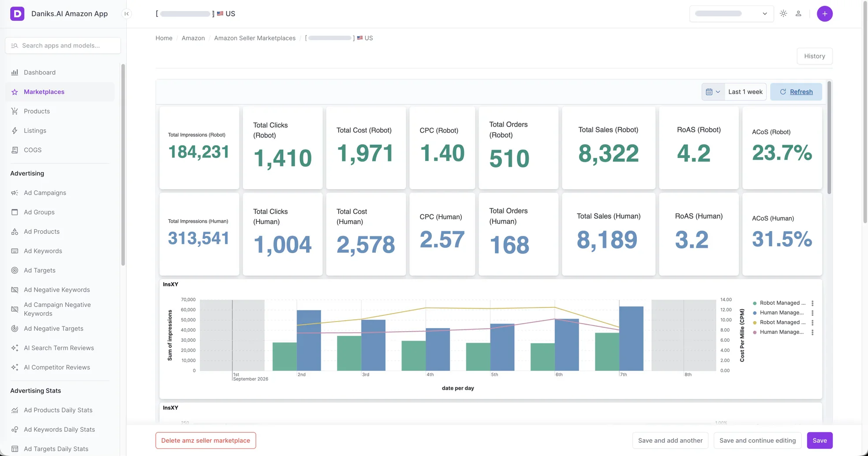Open Dashboard in the sidebar
Viewport: 868px width, 456px height.
pos(60,72)
